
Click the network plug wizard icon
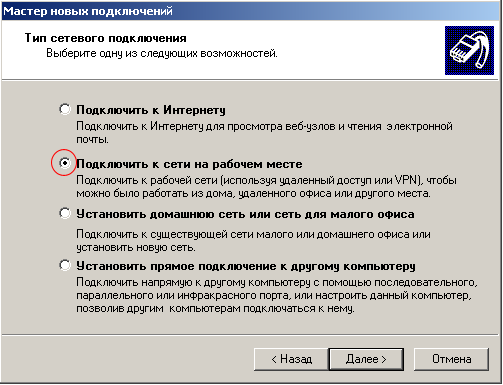[469, 50]
